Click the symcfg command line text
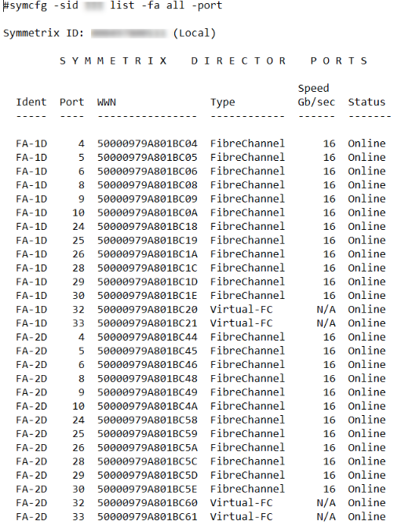394x532 pixels. click(x=113, y=5)
